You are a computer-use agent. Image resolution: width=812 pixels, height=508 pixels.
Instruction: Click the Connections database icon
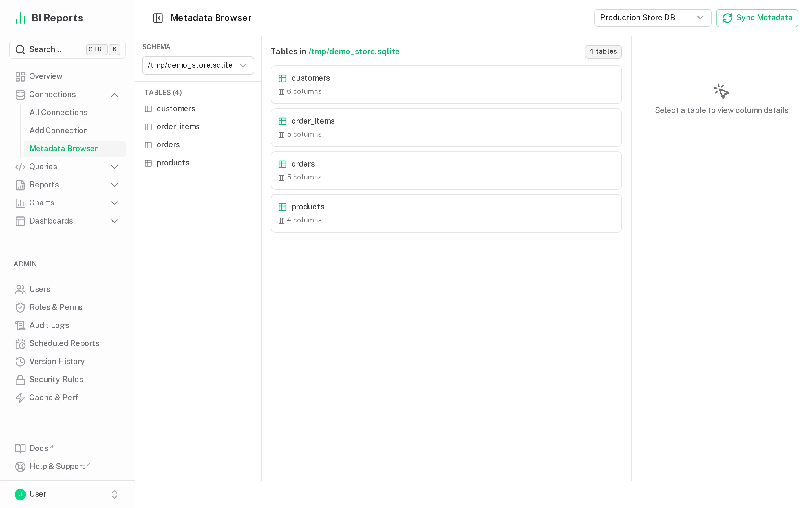click(20, 95)
